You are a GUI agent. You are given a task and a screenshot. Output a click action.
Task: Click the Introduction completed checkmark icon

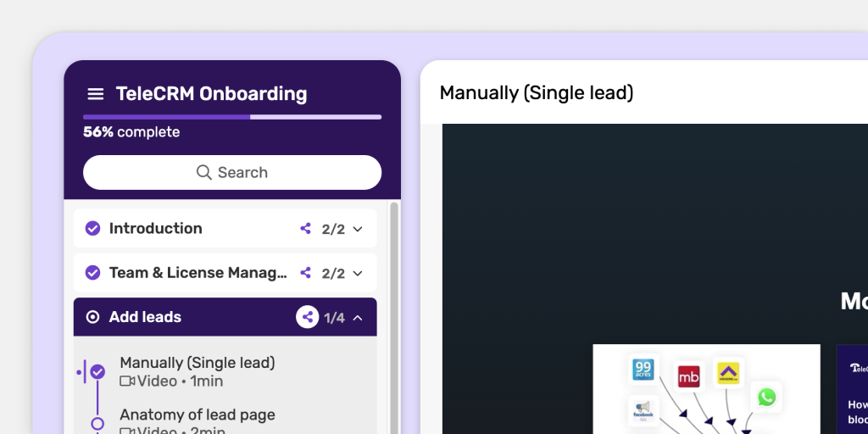click(92, 228)
